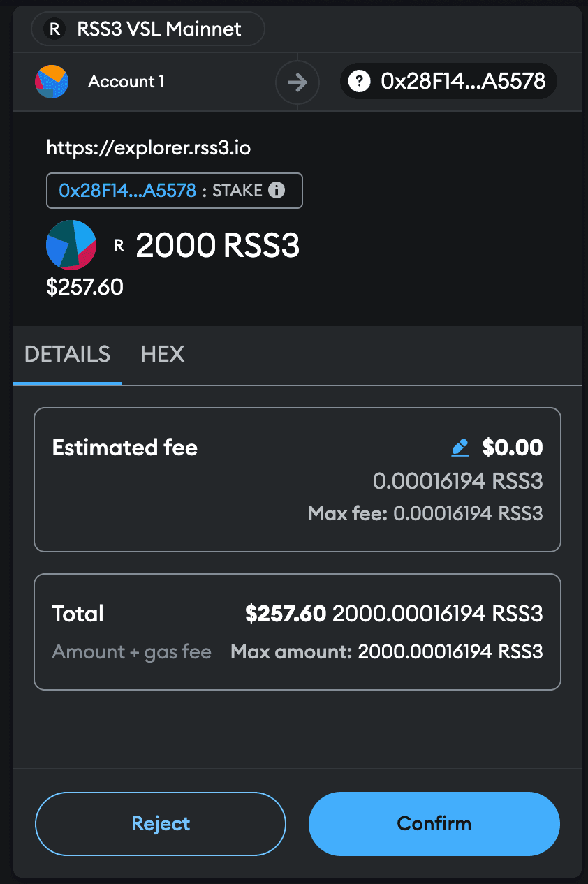Viewport: 588px width, 884px height.
Task: Confirm the stake transaction
Action: point(434,824)
